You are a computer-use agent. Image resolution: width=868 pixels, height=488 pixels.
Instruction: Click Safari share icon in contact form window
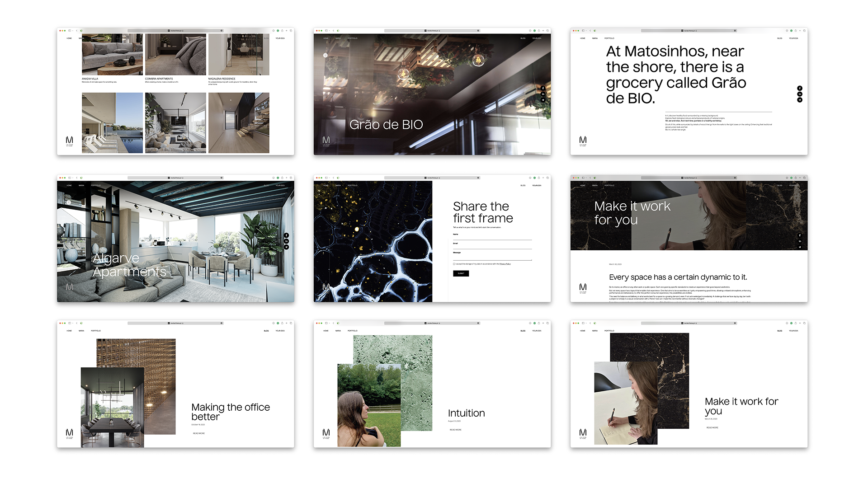pyautogui.click(x=539, y=178)
